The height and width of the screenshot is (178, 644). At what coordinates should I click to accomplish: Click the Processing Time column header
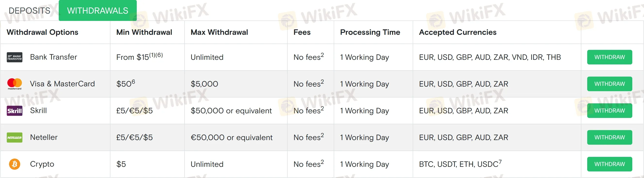point(370,32)
